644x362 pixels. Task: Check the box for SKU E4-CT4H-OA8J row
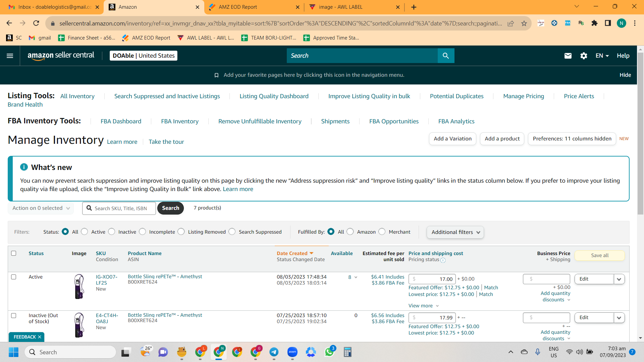14,315
